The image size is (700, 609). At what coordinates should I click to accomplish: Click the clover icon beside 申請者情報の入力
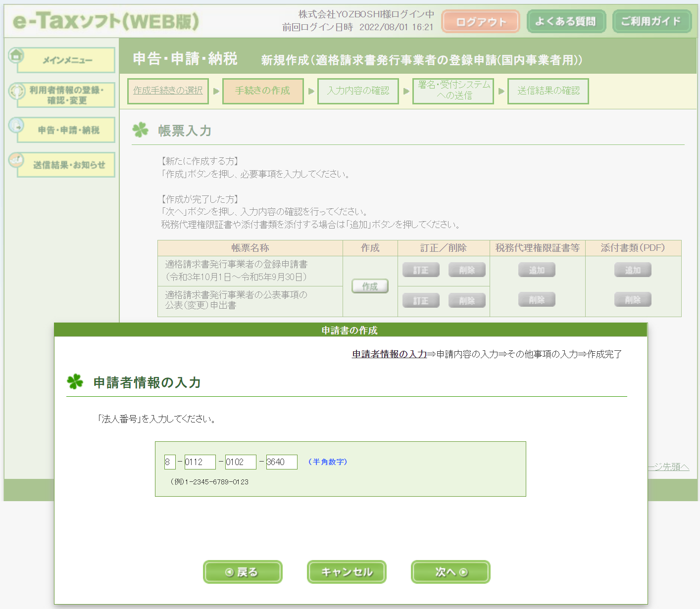pos(75,381)
